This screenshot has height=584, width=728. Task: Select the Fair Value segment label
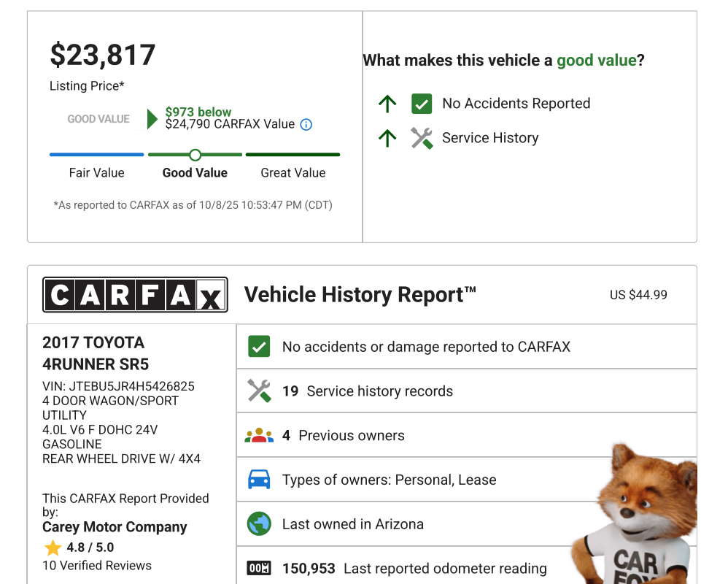pos(96,173)
